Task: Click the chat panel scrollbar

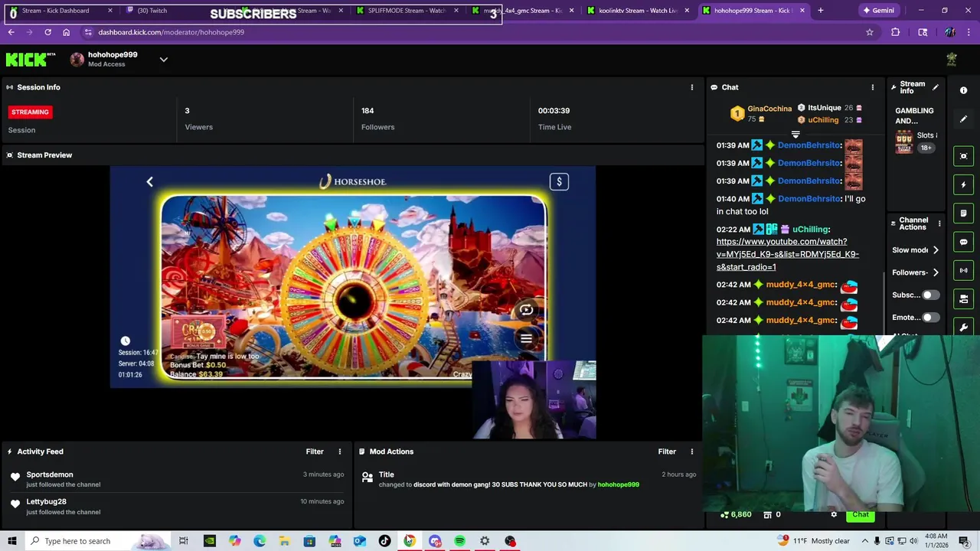Action: (883, 302)
